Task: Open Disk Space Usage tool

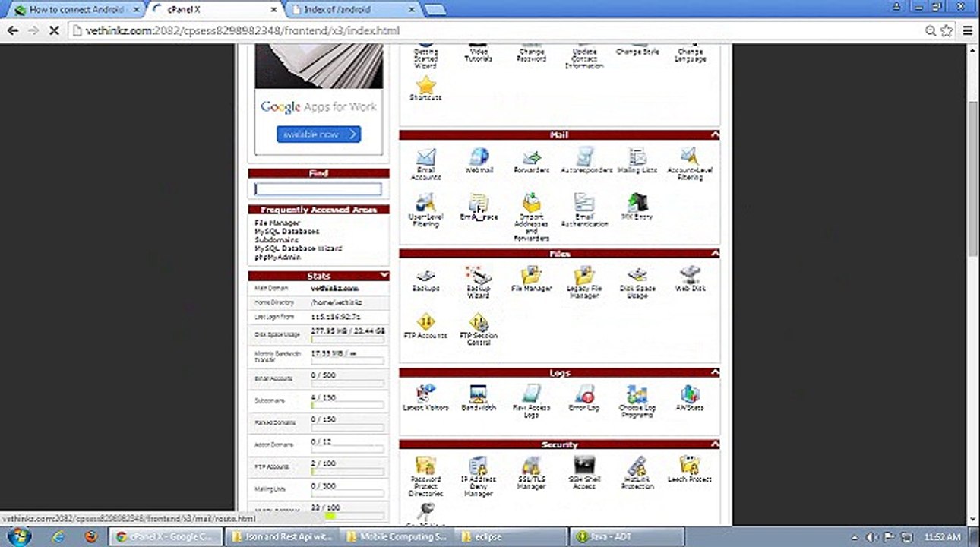Action: pyautogui.click(x=637, y=283)
